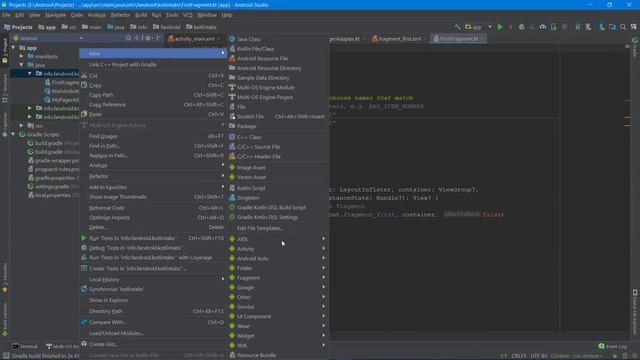The width and height of the screenshot is (640, 360).
Task: Click the Vector Asset Android icon
Action: click(x=232, y=177)
